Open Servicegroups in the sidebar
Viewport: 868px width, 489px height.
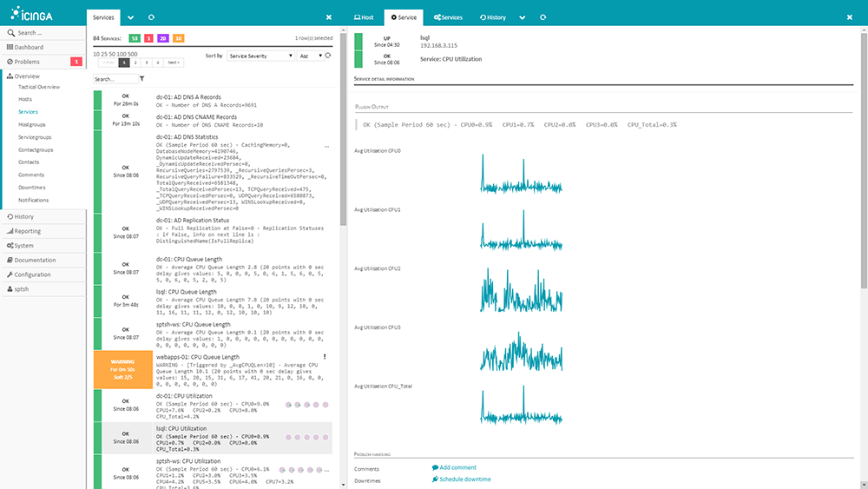[35, 136]
